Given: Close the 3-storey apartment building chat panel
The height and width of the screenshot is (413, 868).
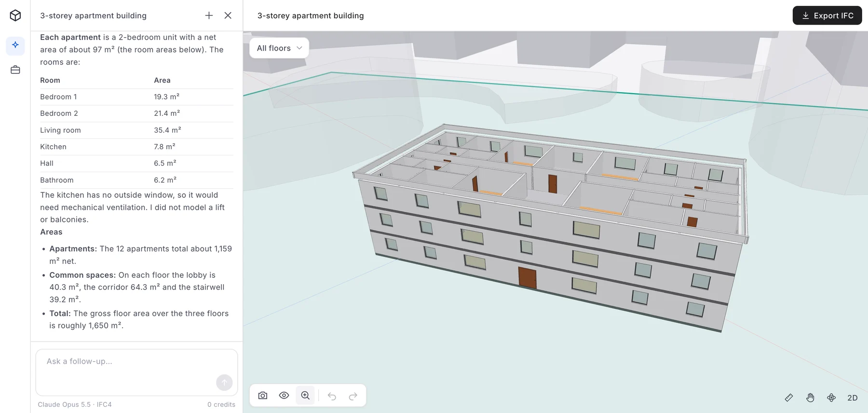Looking at the screenshot, I should (228, 15).
